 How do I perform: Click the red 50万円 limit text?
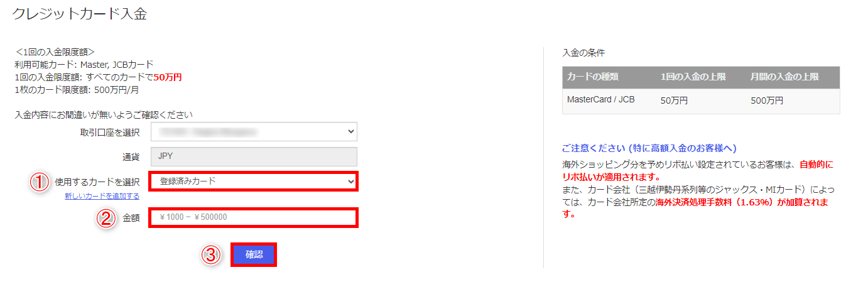pos(168,77)
